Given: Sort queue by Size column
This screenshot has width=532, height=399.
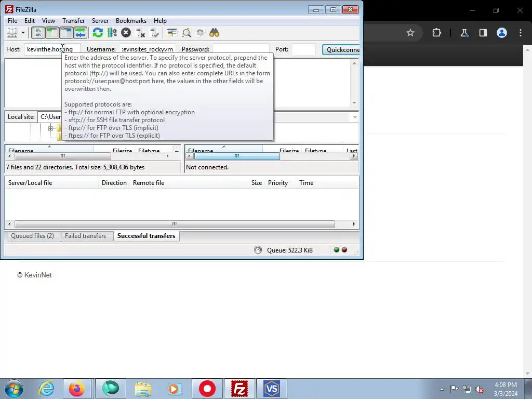Looking at the screenshot, I should (x=244, y=183).
